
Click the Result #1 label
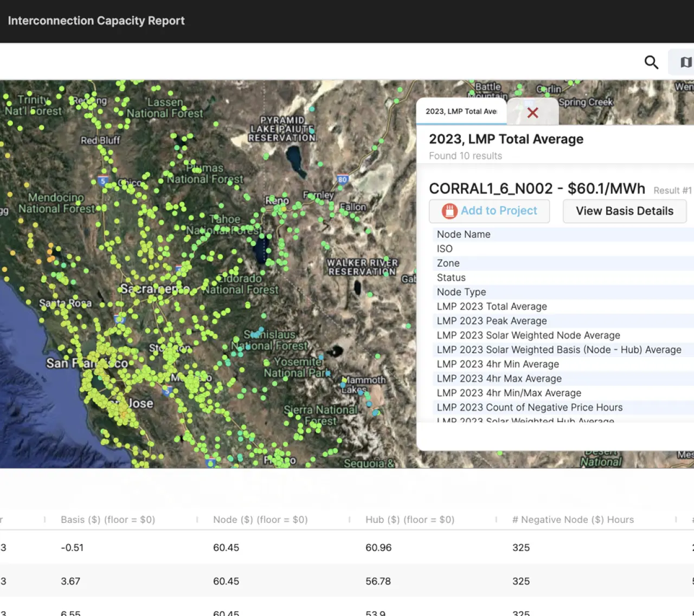tap(672, 190)
